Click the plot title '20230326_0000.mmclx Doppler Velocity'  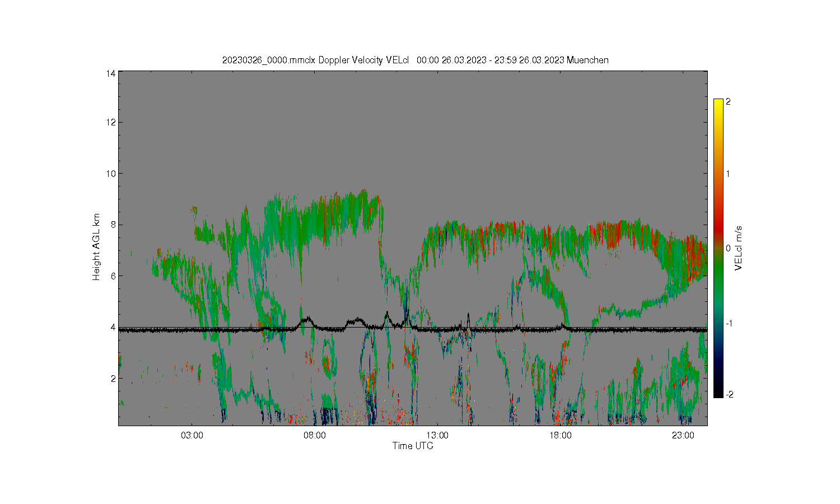coord(315,60)
